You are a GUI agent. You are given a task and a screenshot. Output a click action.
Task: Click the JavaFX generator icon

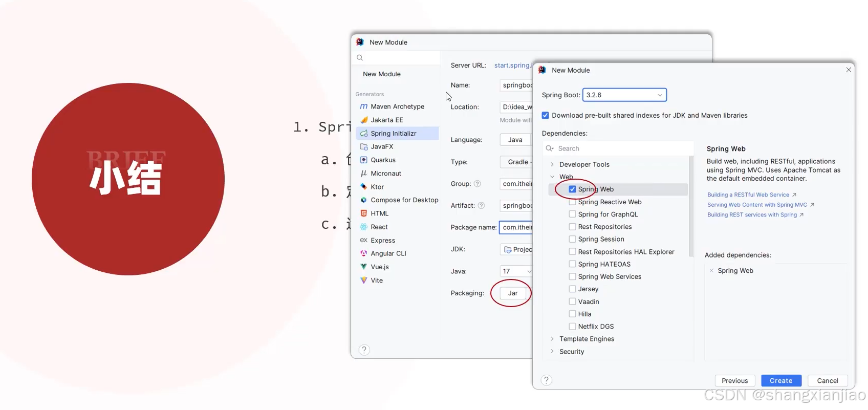pos(364,146)
